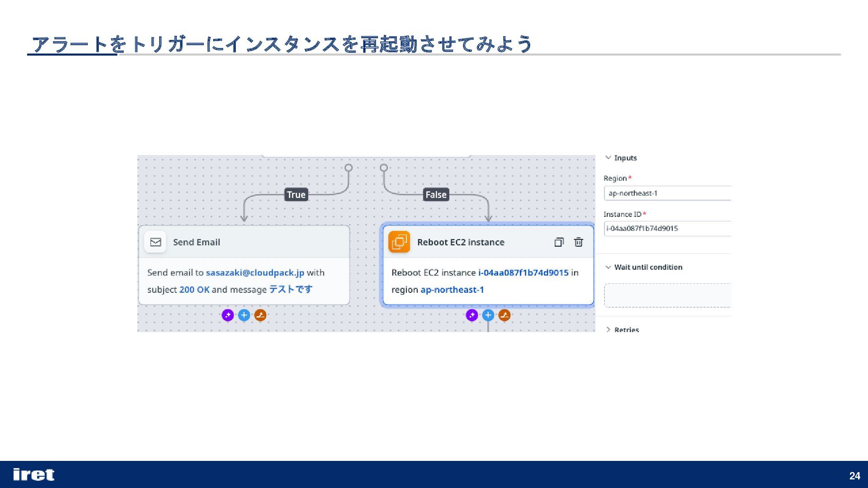Click orange branch icon under Reboot EC2
The width and height of the screenshot is (868, 488).
pyautogui.click(x=505, y=315)
